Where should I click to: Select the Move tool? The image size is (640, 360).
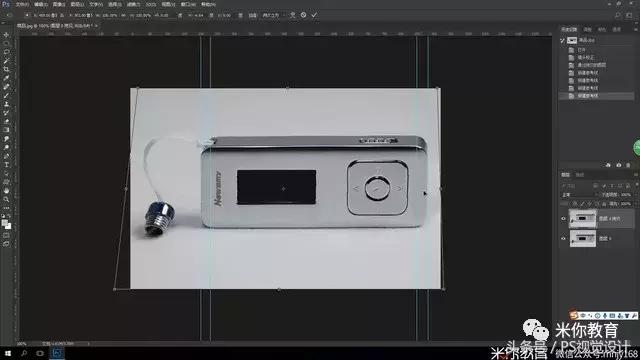[6, 35]
